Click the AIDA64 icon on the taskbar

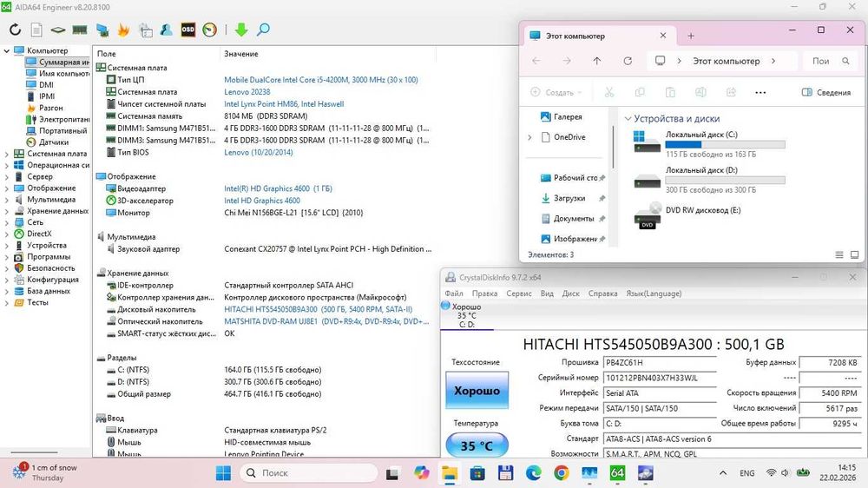[x=617, y=473]
